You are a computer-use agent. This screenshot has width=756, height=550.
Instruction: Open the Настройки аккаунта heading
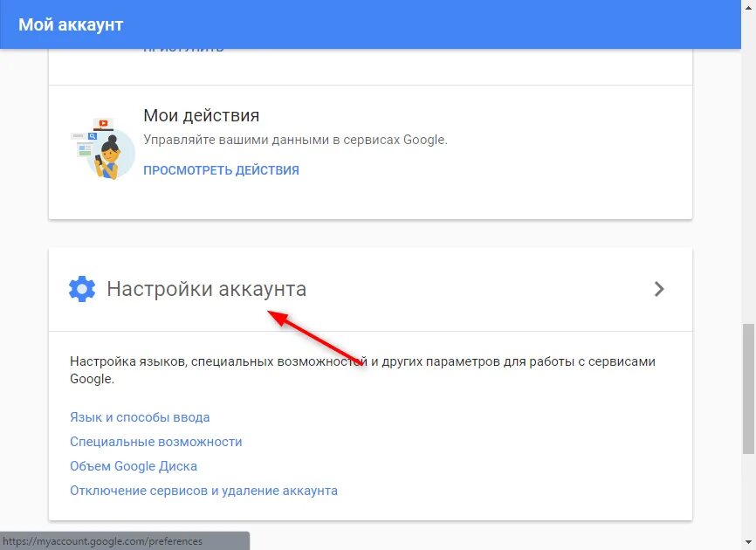(206, 289)
